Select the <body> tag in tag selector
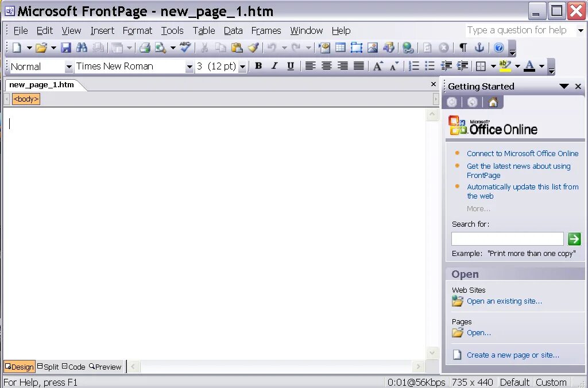This screenshot has width=588, height=388. [x=26, y=99]
